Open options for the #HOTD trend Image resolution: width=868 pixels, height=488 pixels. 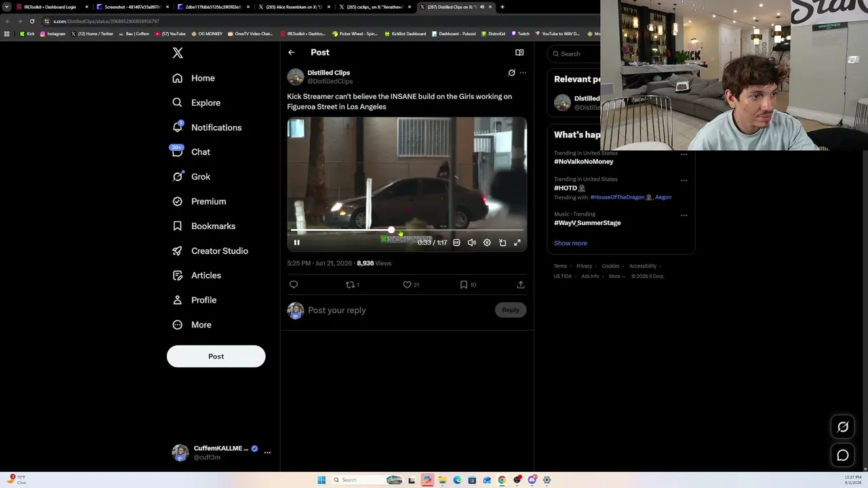click(684, 180)
